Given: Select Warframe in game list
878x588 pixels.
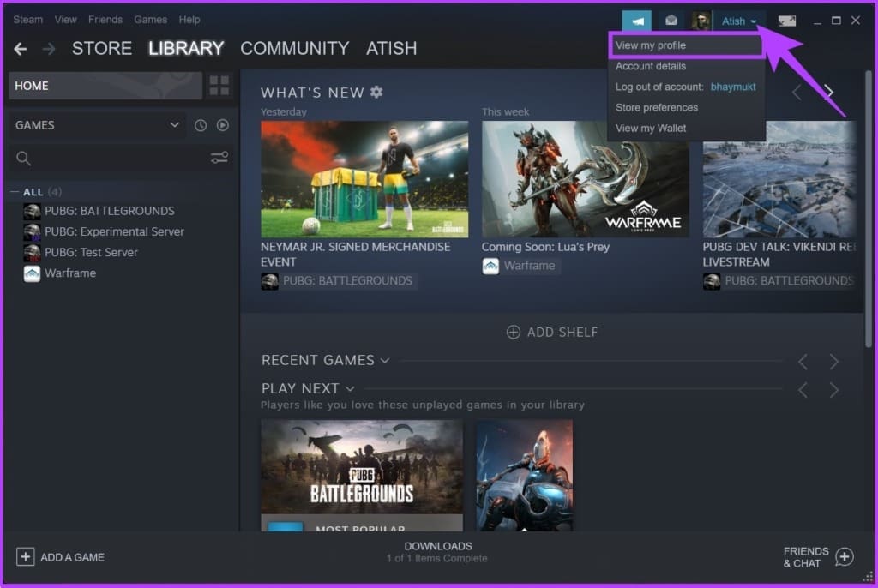Looking at the screenshot, I should [70, 273].
